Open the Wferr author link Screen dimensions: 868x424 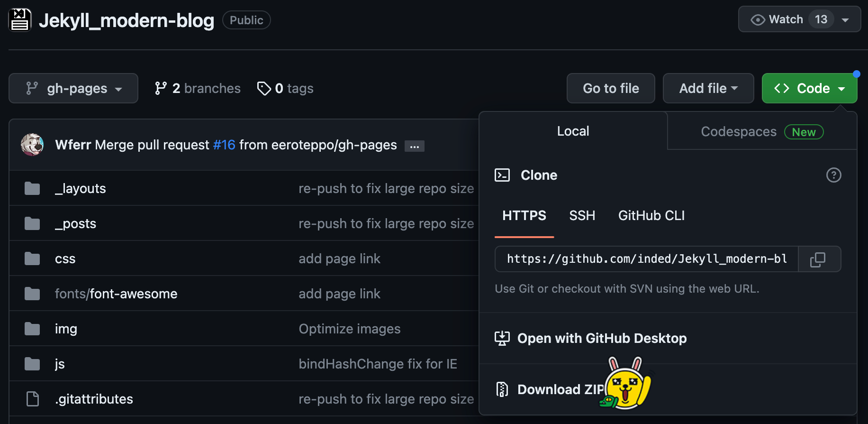pos(73,145)
